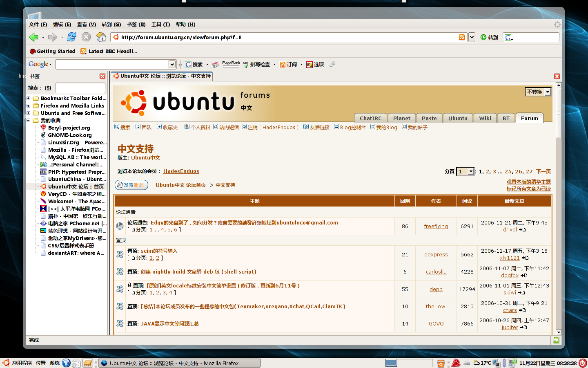Open the back history dropdown arrow
The image size is (588, 368).
point(43,38)
